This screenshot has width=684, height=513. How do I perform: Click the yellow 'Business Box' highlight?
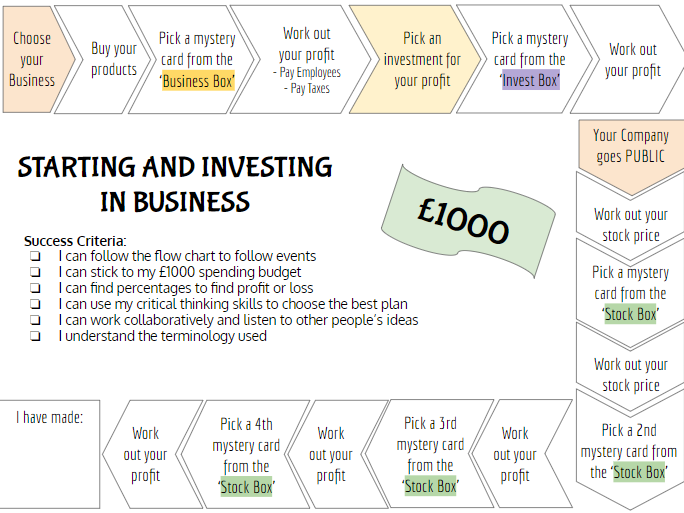click(198, 81)
